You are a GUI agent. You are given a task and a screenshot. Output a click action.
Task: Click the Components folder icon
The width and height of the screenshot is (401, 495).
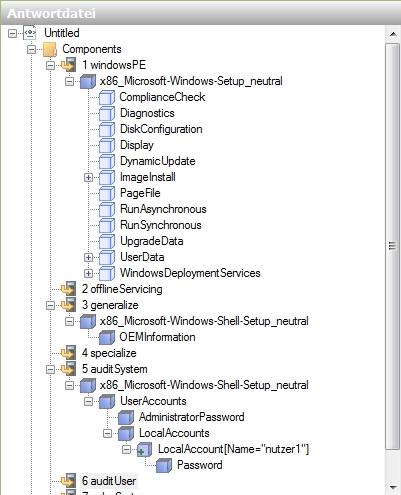click(50, 49)
